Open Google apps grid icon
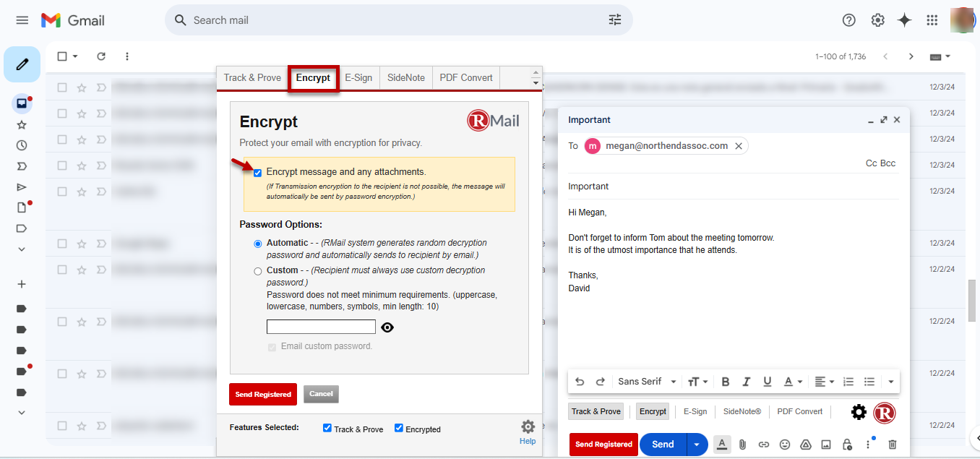This screenshot has width=980, height=459. click(x=932, y=20)
